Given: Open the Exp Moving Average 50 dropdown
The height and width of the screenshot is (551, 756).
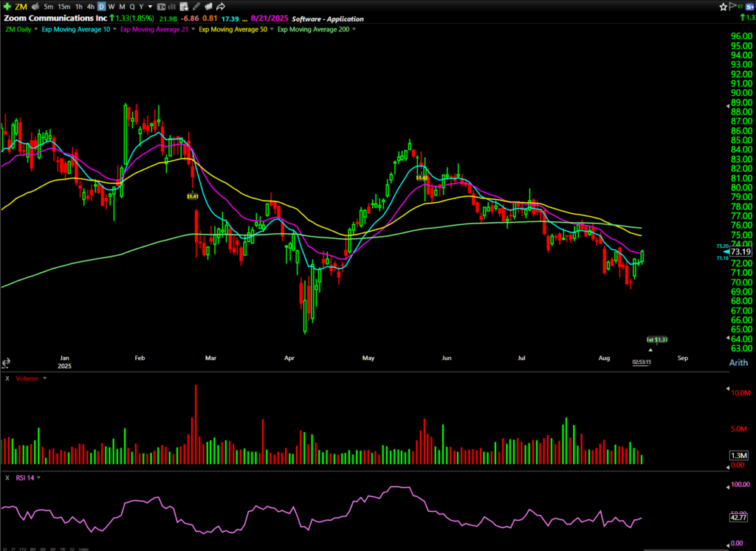Looking at the screenshot, I should coord(272,30).
